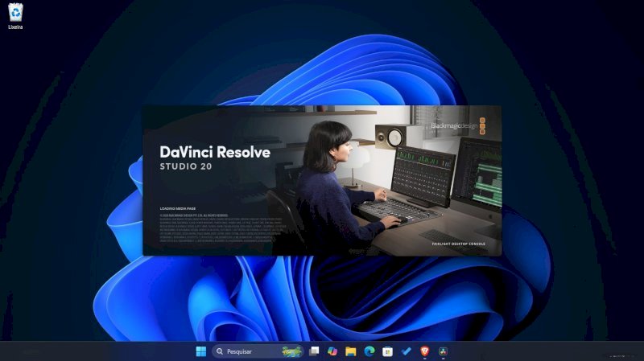Open the Windows Start menu
Image resolution: width=644 pixels, height=361 pixels.
(x=200, y=351)
